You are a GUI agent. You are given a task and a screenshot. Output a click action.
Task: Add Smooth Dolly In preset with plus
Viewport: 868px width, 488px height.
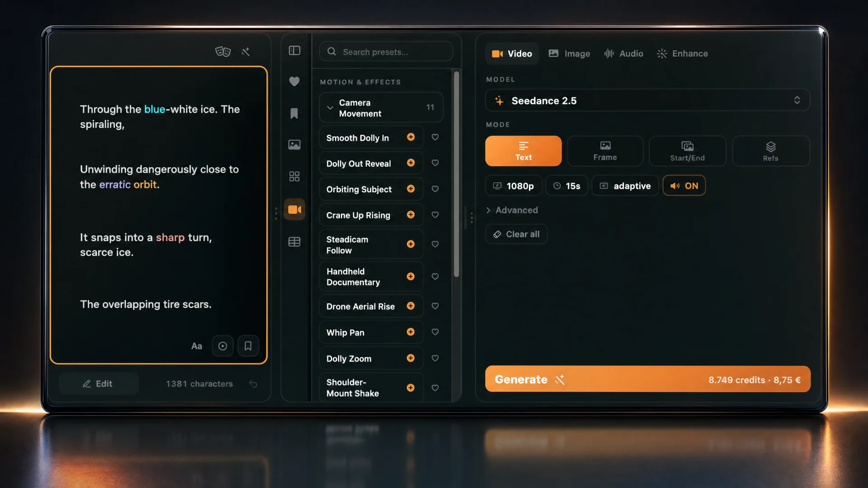click(x=410, y=137)
